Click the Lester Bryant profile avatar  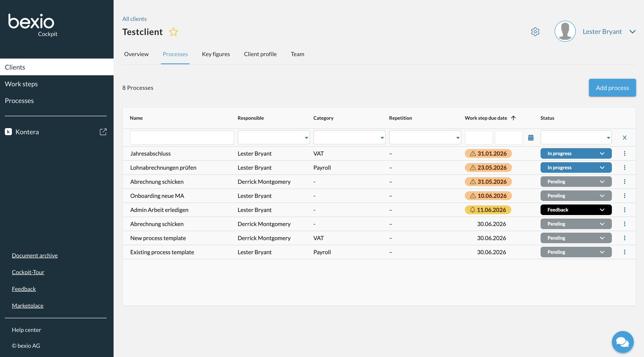click(565, 31)
